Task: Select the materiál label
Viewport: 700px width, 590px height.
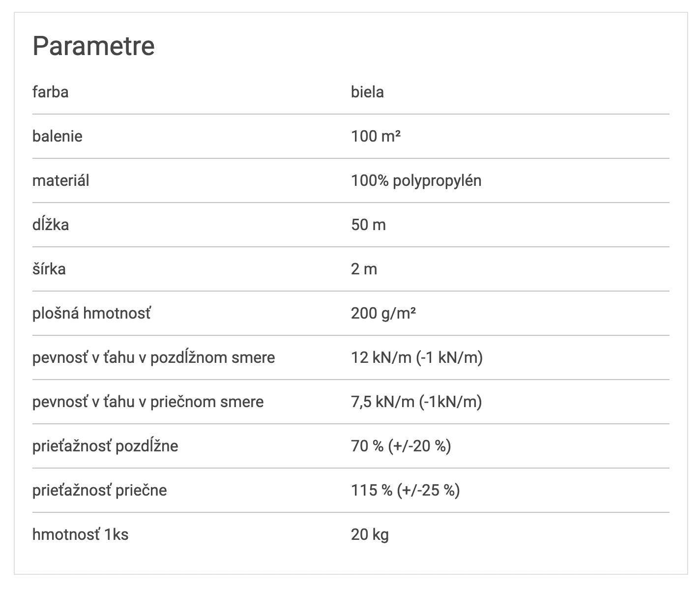Action: 61,180
